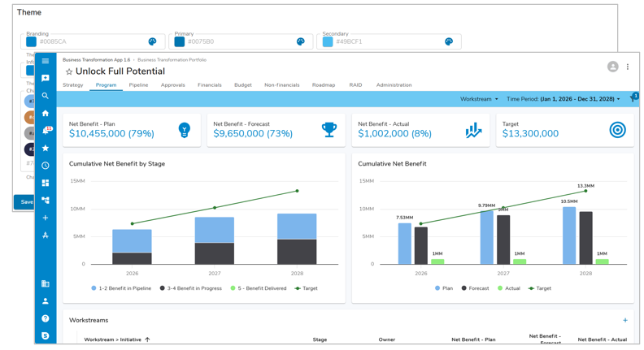Click the search magnifier in sidebar
Viewport: 644px width, 350px height.
point(46,96)
